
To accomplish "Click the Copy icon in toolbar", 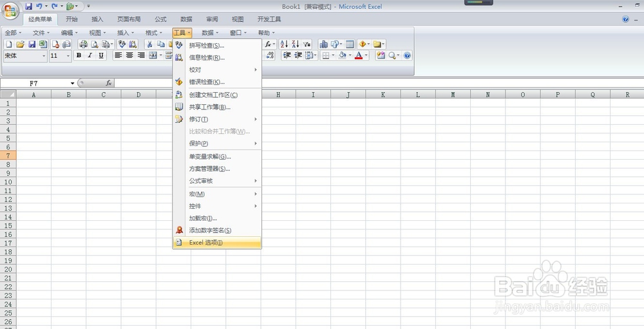I will [x=161, y=44].
